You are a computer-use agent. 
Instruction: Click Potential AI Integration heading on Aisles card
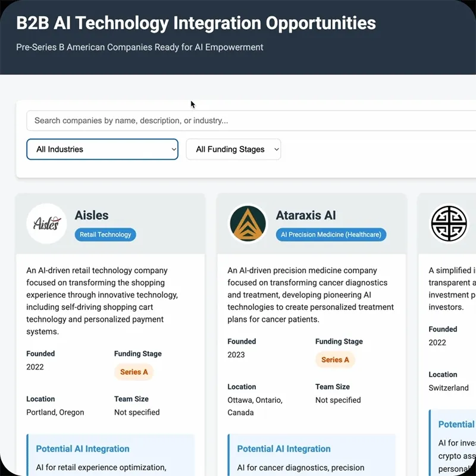click(x=83, y=449)
